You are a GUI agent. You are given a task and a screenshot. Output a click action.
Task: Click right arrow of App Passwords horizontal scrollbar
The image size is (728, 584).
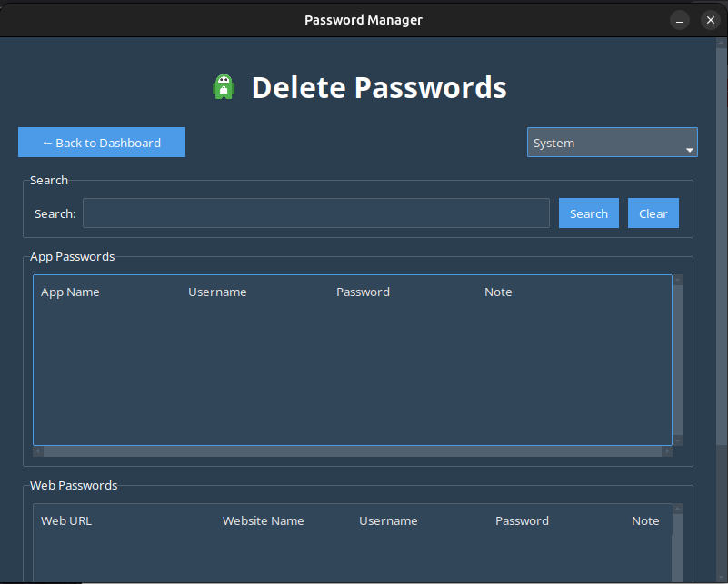pyautogui.click(x=668, y=451)
